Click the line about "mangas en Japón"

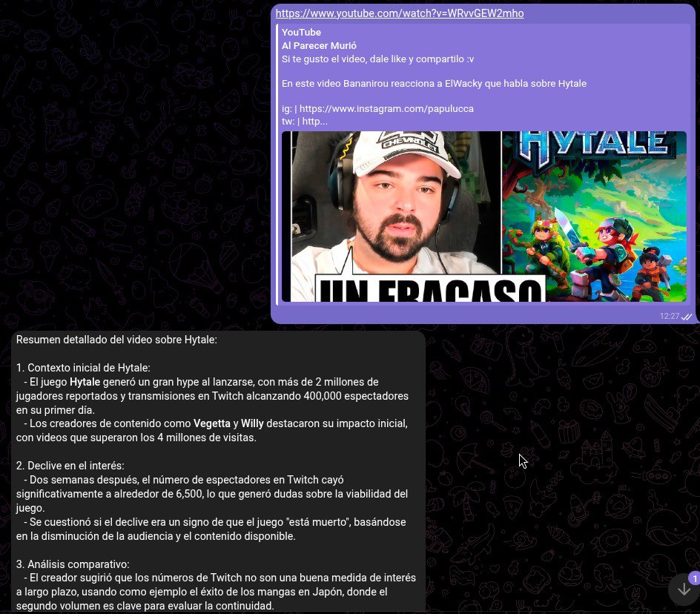(202, 592)
